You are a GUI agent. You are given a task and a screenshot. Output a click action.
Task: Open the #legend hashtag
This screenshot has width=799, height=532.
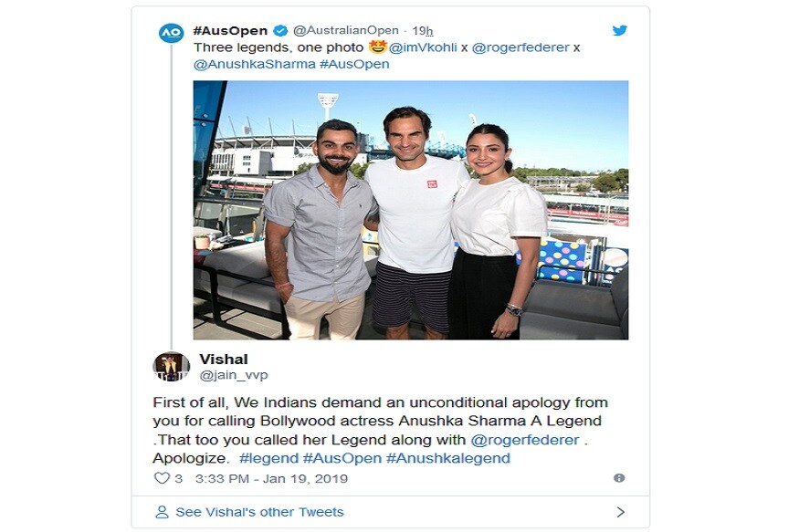coord(268,458)
